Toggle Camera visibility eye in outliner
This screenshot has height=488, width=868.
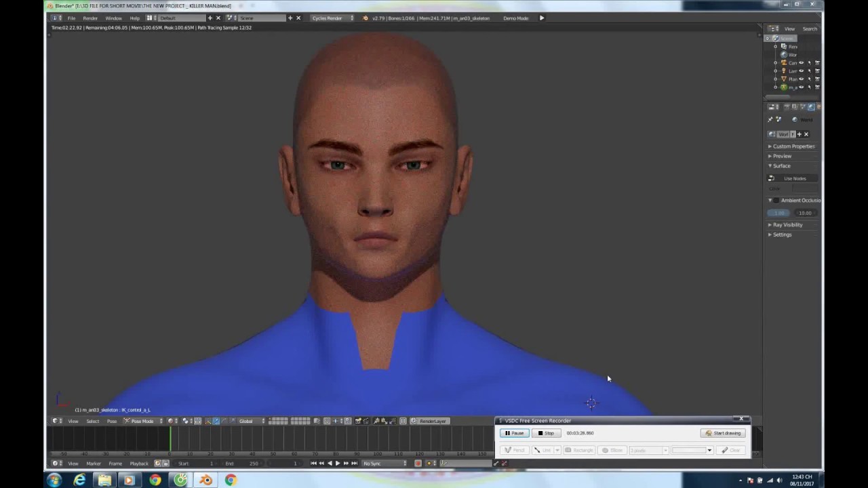tap(801, 63)
